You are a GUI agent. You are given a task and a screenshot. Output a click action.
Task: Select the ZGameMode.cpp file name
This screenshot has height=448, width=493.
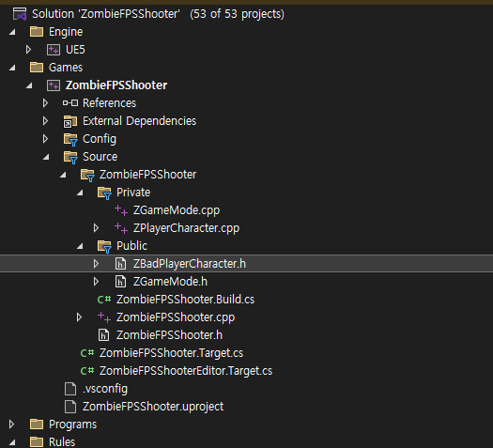pos(177,210)
